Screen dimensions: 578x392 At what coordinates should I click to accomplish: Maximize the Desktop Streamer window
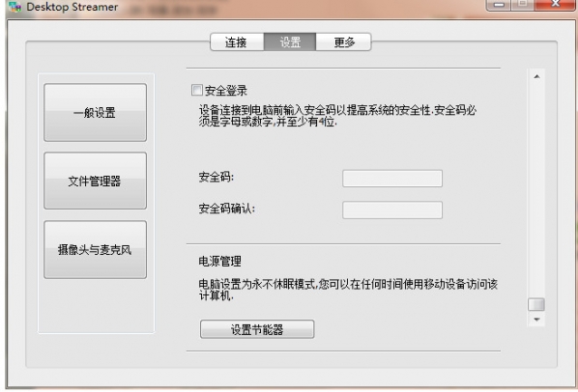pos(522,5)
